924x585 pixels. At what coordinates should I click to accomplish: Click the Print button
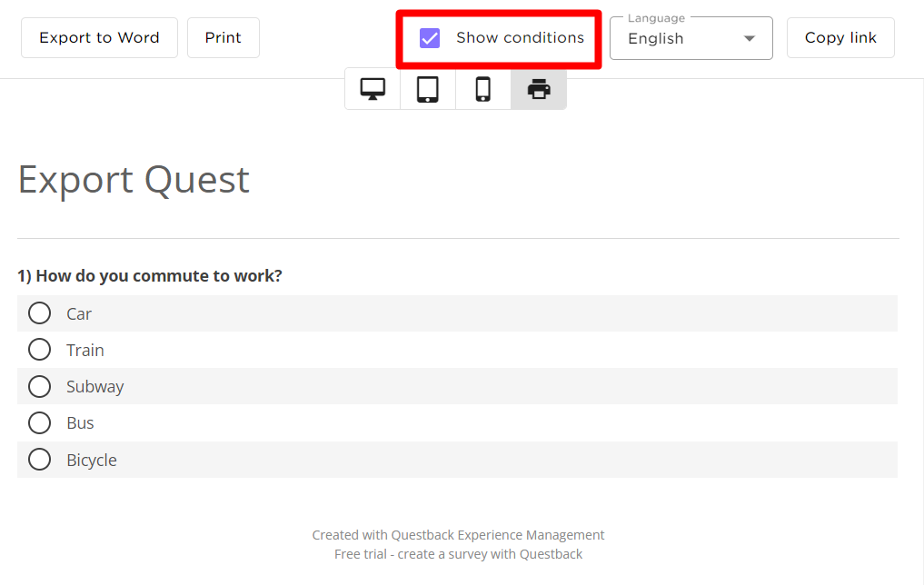pyautogui.click(x=224, y=38)
